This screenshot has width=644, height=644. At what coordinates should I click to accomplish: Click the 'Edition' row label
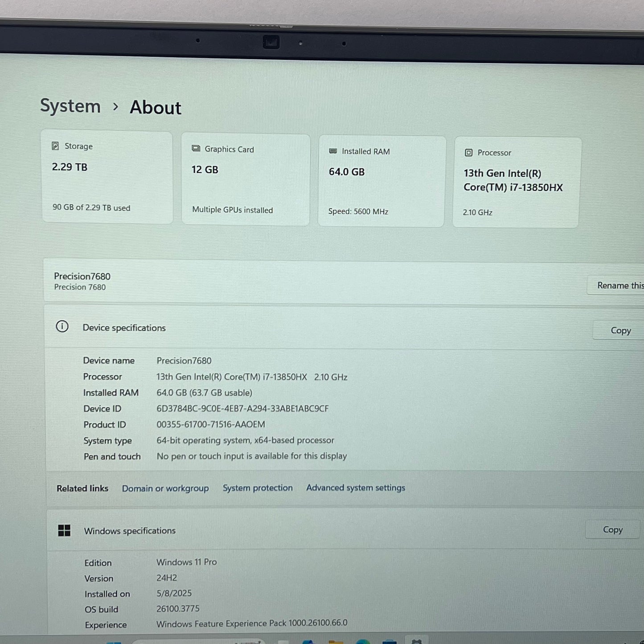(x=98, y=563)
